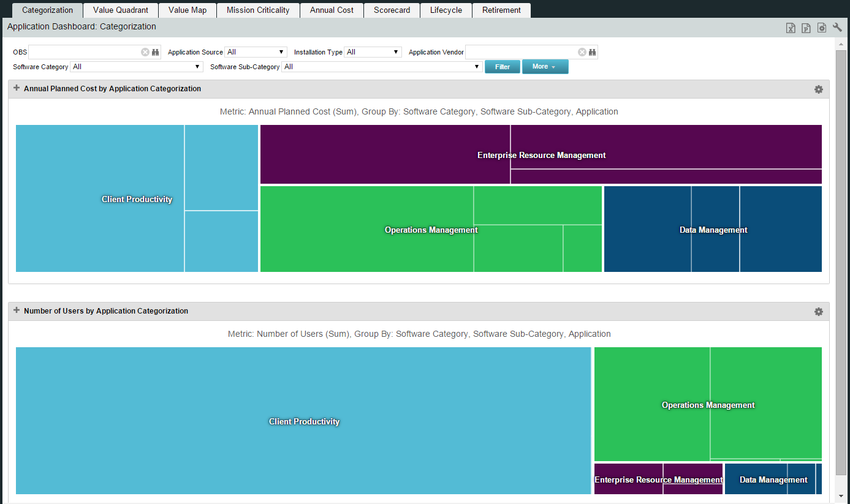Select Client Productivity in cost treemap

tap(137, 199)
